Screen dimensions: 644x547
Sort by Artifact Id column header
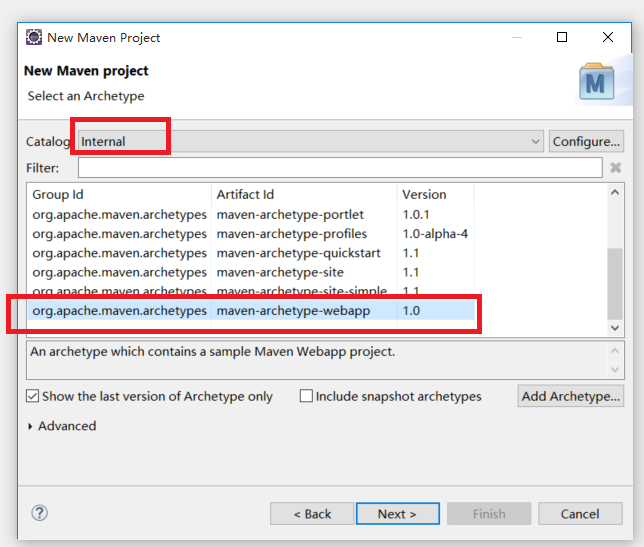pos(304,194)
